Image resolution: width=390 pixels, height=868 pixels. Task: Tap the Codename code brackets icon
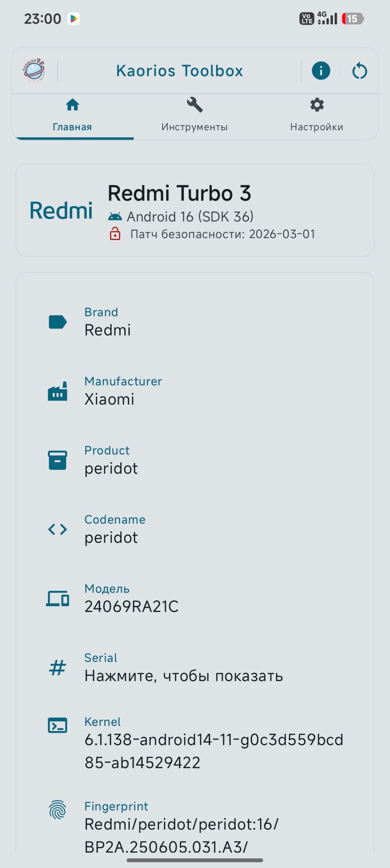58,529
